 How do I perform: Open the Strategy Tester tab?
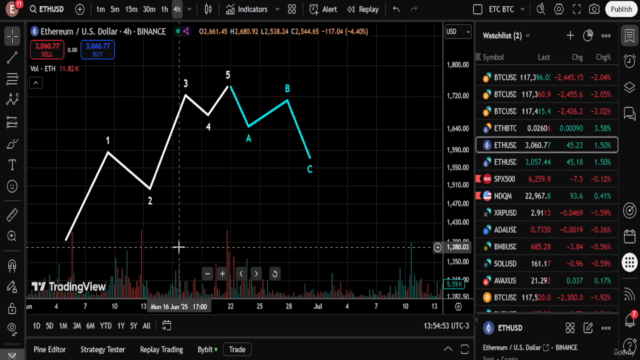pos(102,349)
